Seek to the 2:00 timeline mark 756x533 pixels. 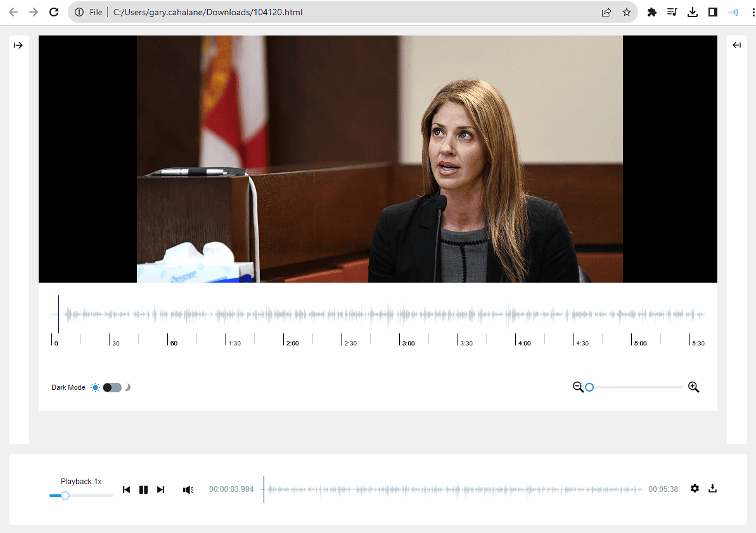click(x=292, y=344)
